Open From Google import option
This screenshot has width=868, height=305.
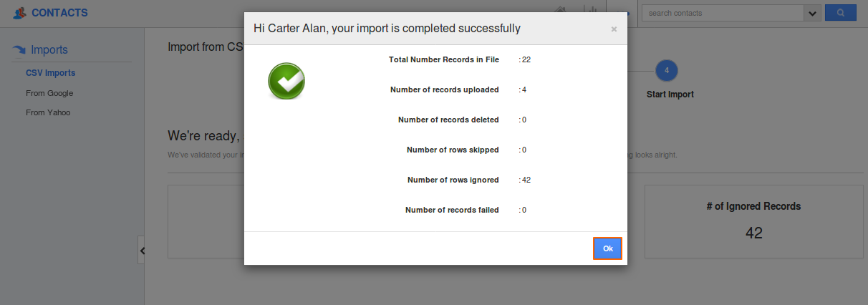49,93
